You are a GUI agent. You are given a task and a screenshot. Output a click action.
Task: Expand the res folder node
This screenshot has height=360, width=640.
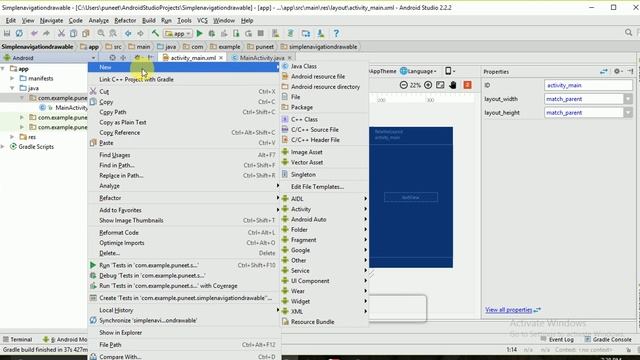[13, 137]
